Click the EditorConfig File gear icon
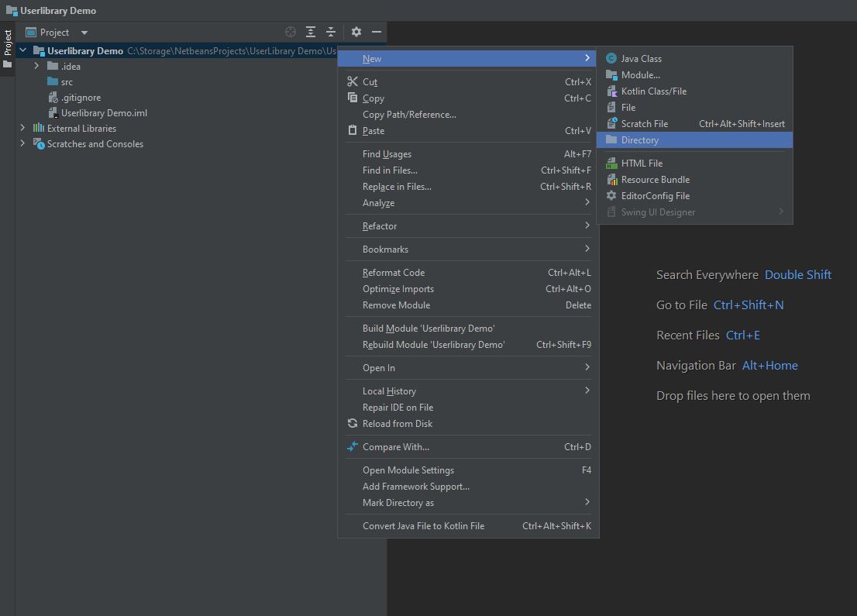This screenshot has width=857, height=616. pos(611,196)
